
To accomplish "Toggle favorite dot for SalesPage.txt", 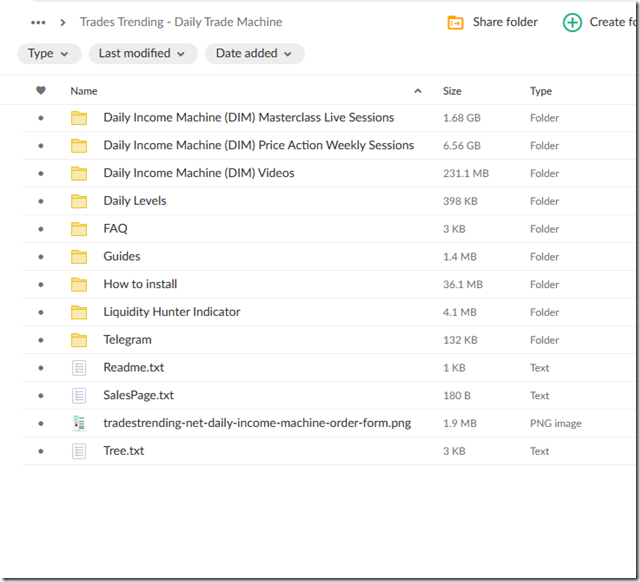I will tap(41, 396).
